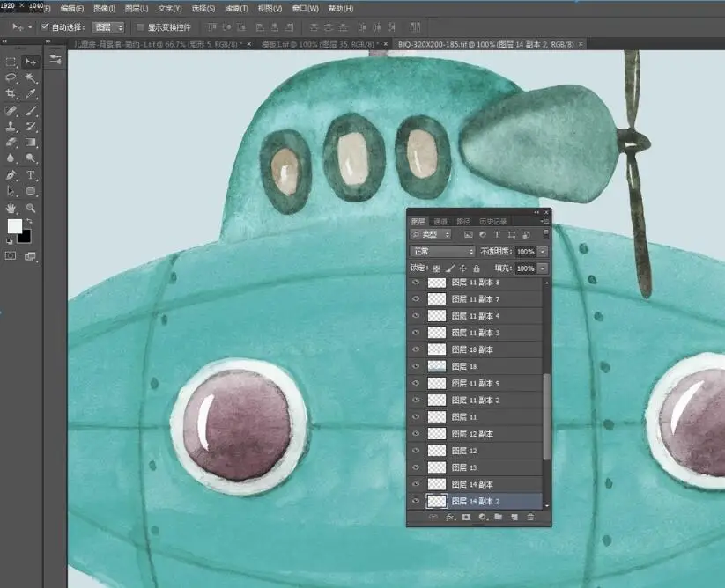This screenshot has height=588, width=725.
Task: Select the Crop tool
Action: (x=11, y=94)
